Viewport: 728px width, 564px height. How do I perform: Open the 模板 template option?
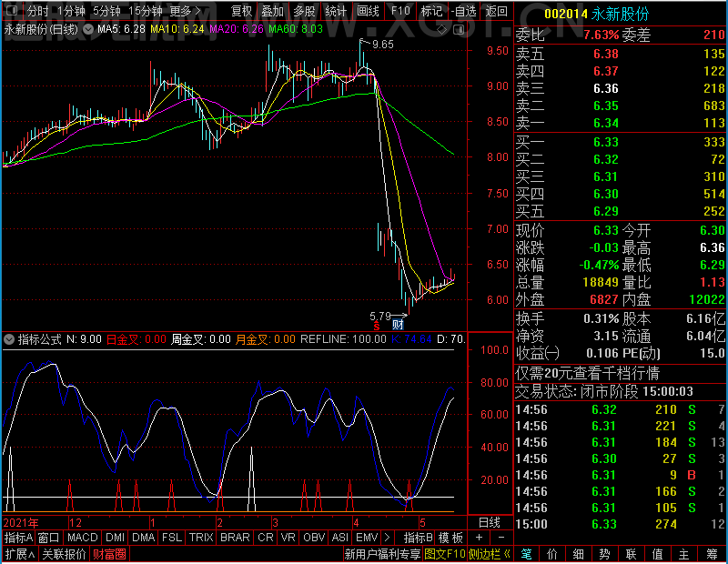pos(450,538)
